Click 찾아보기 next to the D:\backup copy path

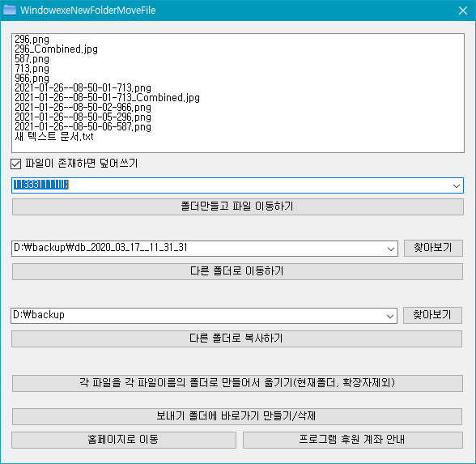pyautogui.click(x=432, y=315)
